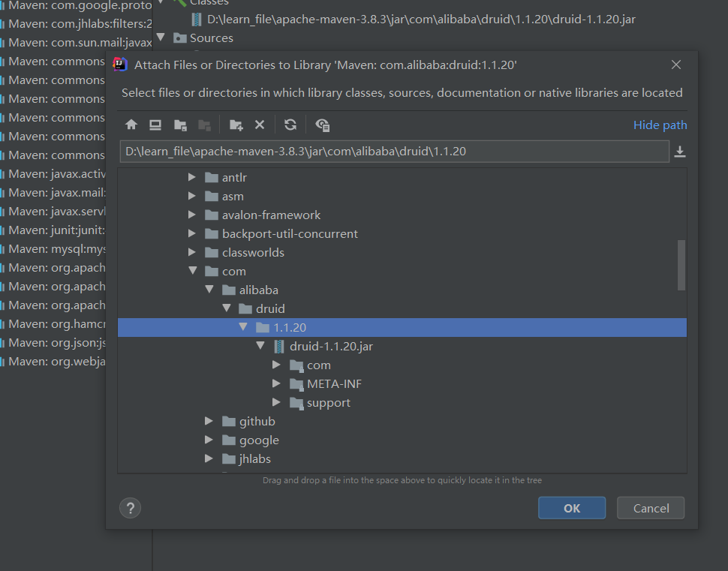Collapse the Sources node in the background panel
This screenshot has height=571, width=728.
coord(161,37)
